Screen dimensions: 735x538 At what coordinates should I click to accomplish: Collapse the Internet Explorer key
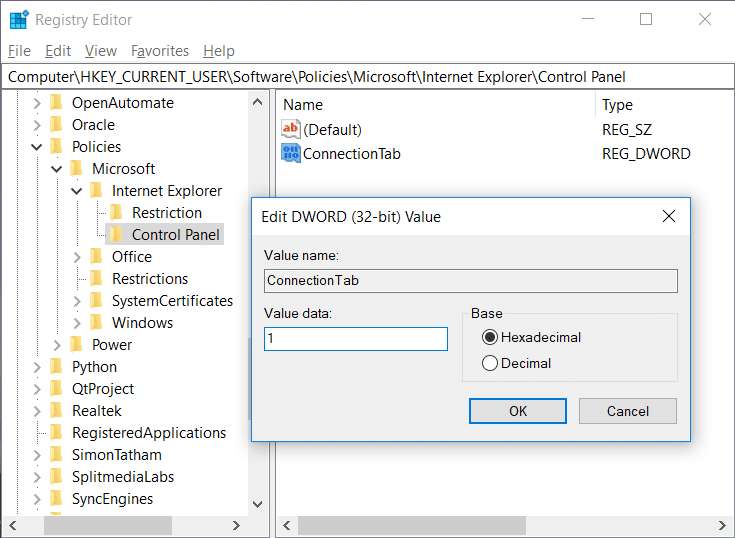click(x=77, y=191)
